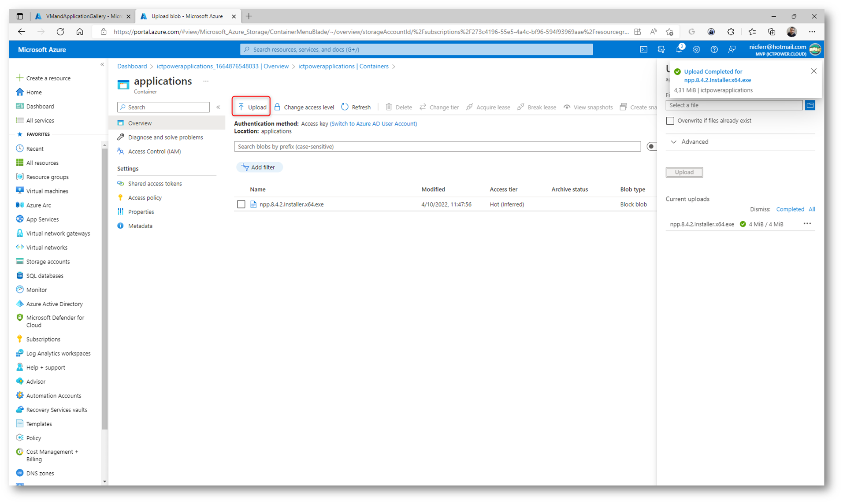This screenshot has height=504, width=843.
Task: Open Properties in the container menu
Action: pos(141,212)
